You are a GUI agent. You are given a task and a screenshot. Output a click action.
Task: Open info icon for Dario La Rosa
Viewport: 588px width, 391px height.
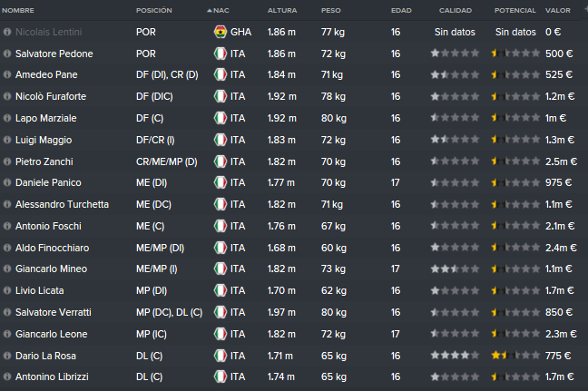pyautogui.click(x=6, y=356)
